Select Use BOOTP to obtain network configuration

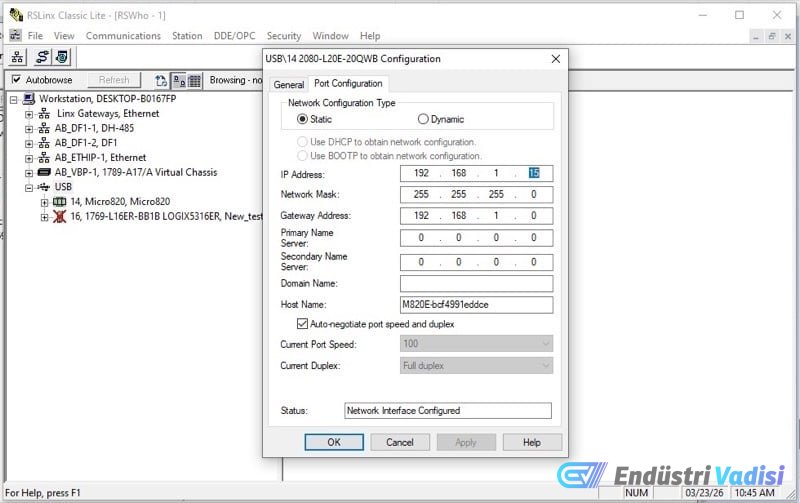[x=302, y=155]
